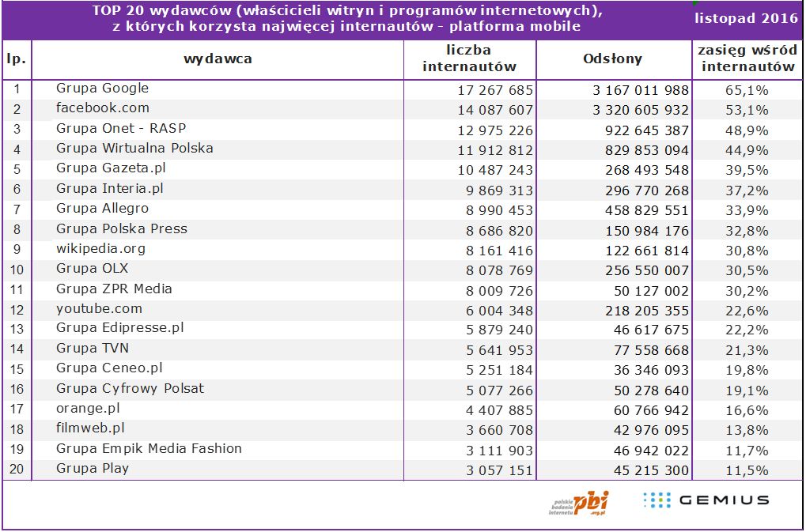Select the 'facebook.com' publisher cell
The height and width of the screenshot is (532, 806).
pyautogui.click(x=103, y=108)
